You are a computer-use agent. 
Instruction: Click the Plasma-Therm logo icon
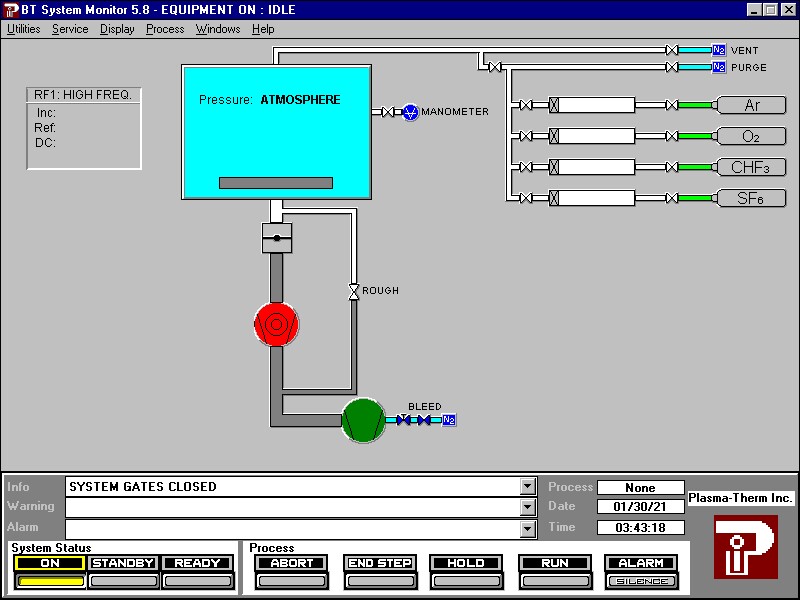coord(745,546)
